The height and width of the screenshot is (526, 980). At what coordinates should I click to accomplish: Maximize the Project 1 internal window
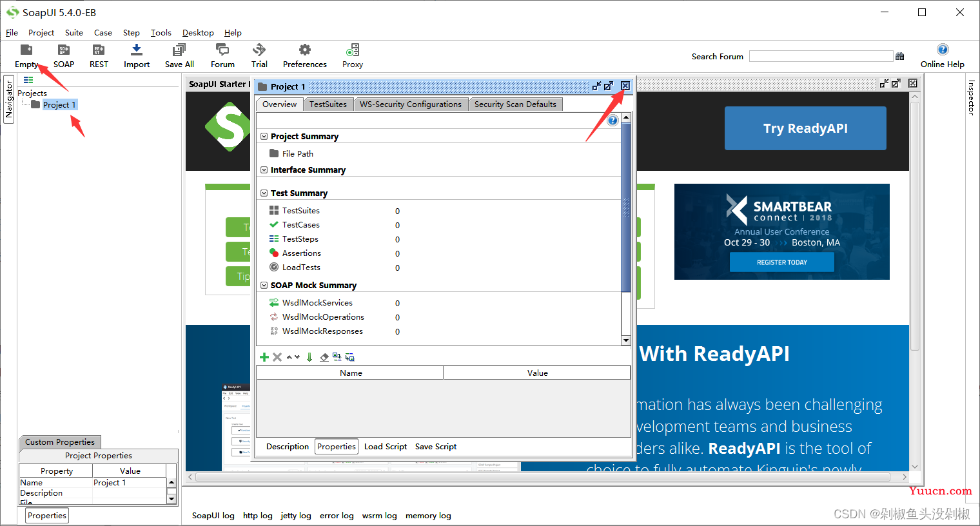pyautogui.click(x=608, y=86)
